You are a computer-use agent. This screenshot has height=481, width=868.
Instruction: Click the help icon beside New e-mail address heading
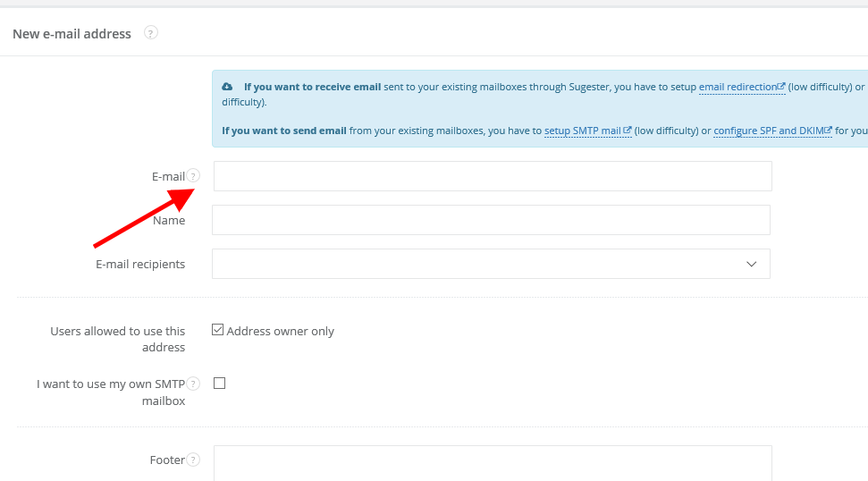click(x=151, y=33)
